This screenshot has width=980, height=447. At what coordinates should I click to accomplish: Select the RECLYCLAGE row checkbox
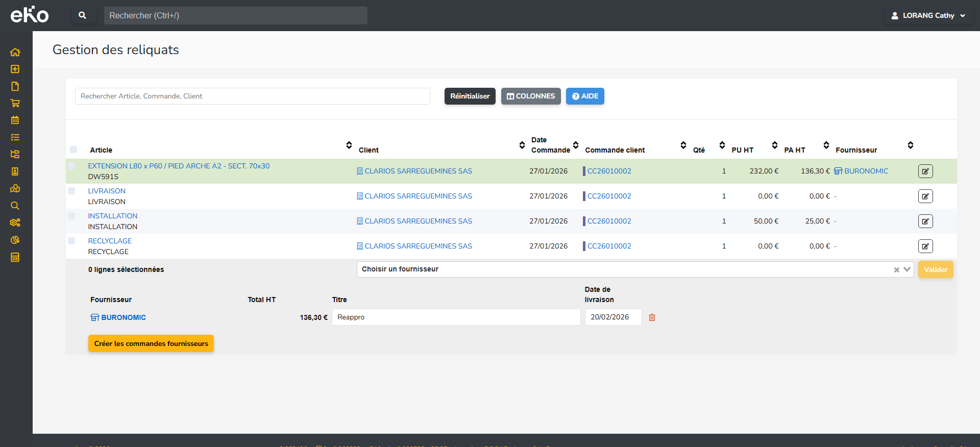point(72,241)
